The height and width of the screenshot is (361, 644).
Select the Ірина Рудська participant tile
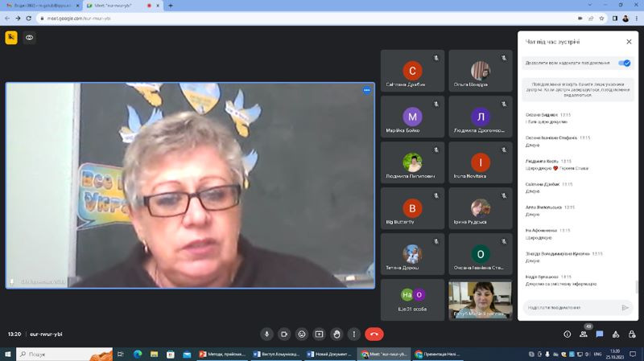480,208
